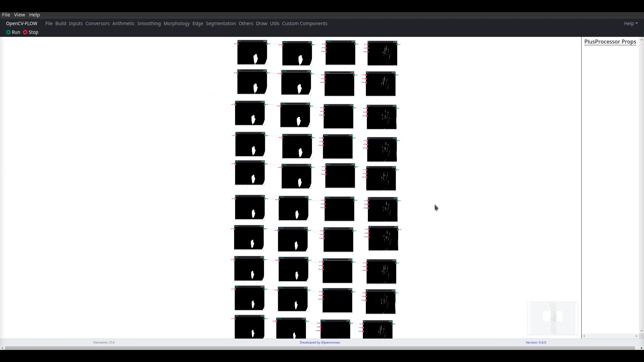
Task: Expand the Help dropdown at far right
Action: pyautogui.click(x=631, y=23)
